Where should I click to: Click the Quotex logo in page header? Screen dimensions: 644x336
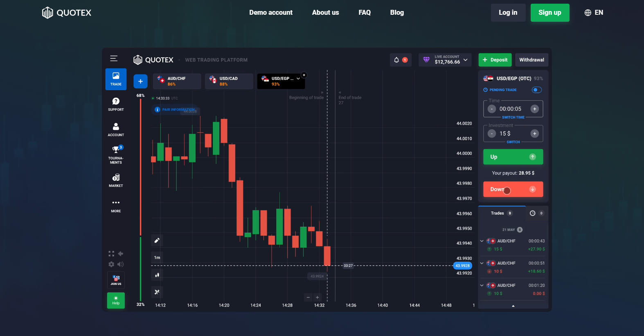[67, 13]
